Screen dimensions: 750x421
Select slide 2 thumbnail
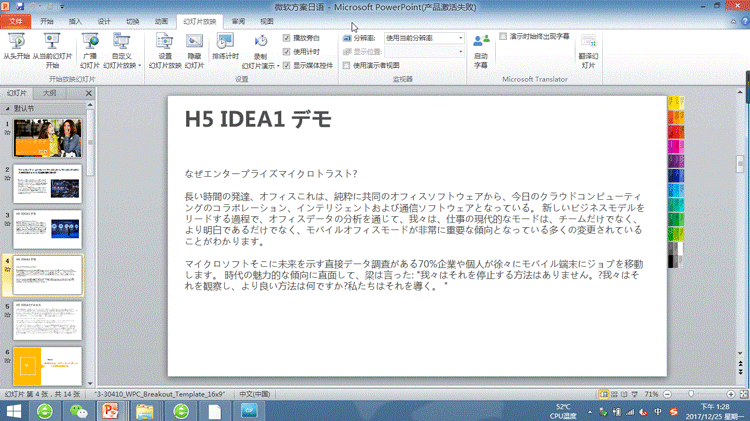tap(47, 184)
